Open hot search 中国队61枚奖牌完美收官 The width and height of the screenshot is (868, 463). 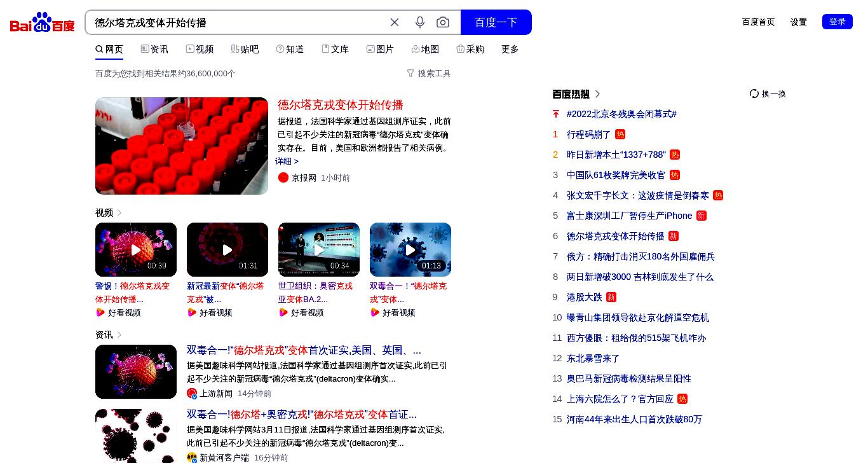click(x=616, y=175)
